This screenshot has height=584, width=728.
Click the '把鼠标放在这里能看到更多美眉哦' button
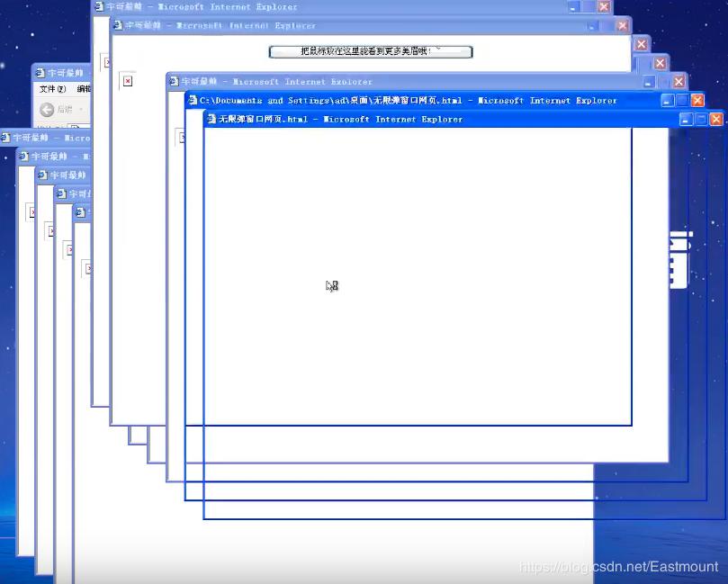tap(371, 51)
